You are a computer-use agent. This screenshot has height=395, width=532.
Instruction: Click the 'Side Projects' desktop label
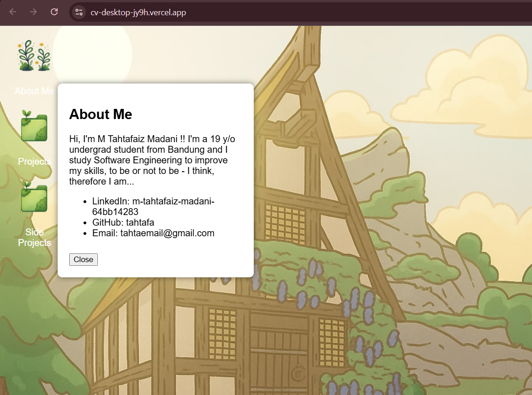(34, 238)
